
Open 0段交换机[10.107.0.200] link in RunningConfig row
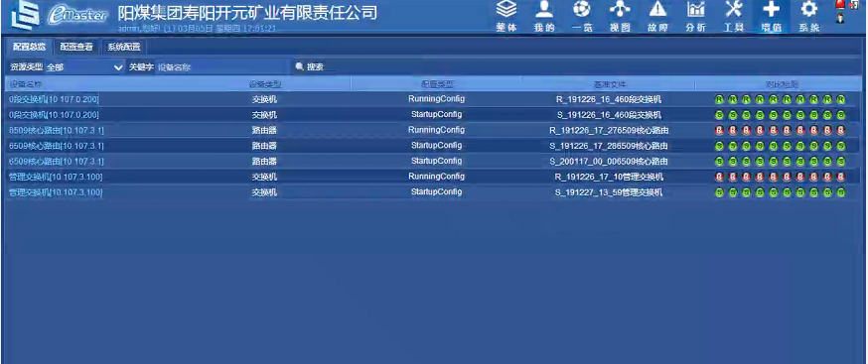pyautogui.click(x=54, y=99)
